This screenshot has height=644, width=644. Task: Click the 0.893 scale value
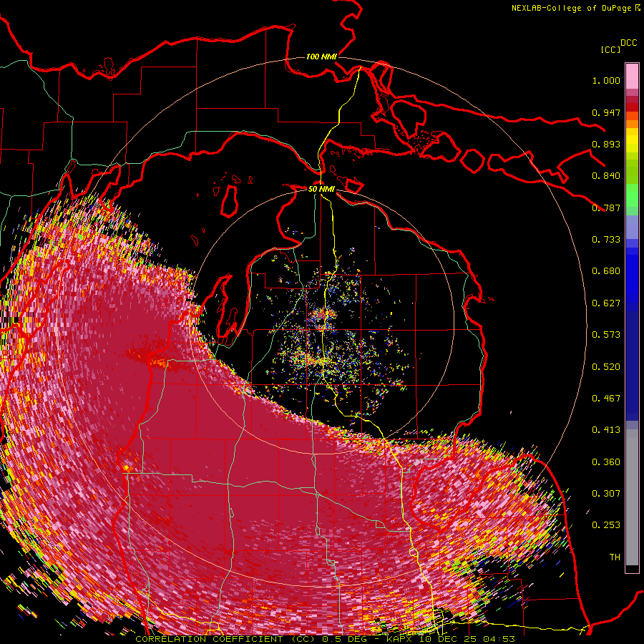click(x=606, y=144)
